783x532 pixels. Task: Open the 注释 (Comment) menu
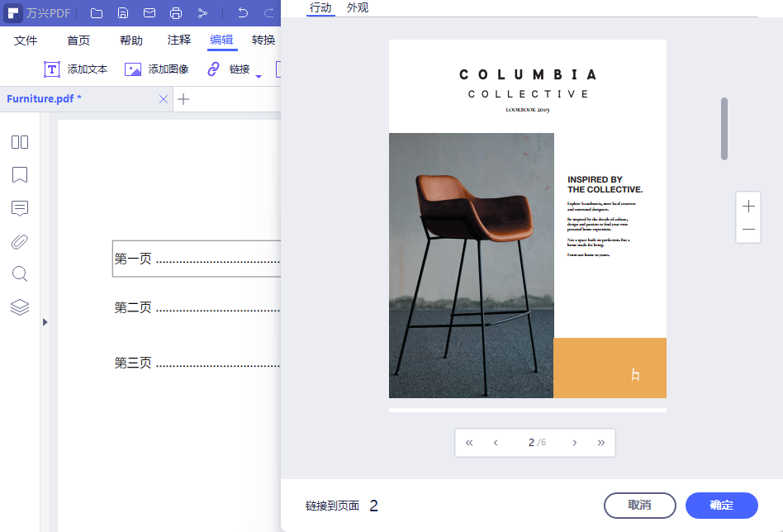pos(179,40)
